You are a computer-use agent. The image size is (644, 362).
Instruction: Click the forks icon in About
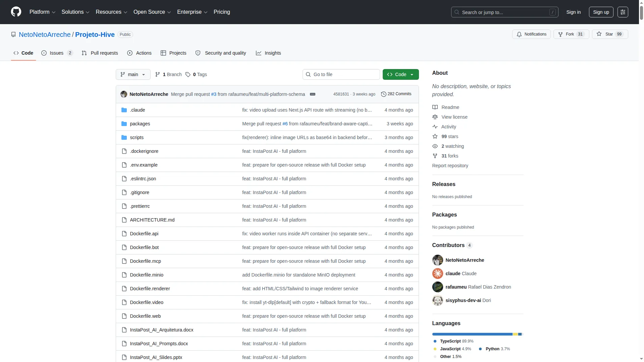[x=435, y=156]
